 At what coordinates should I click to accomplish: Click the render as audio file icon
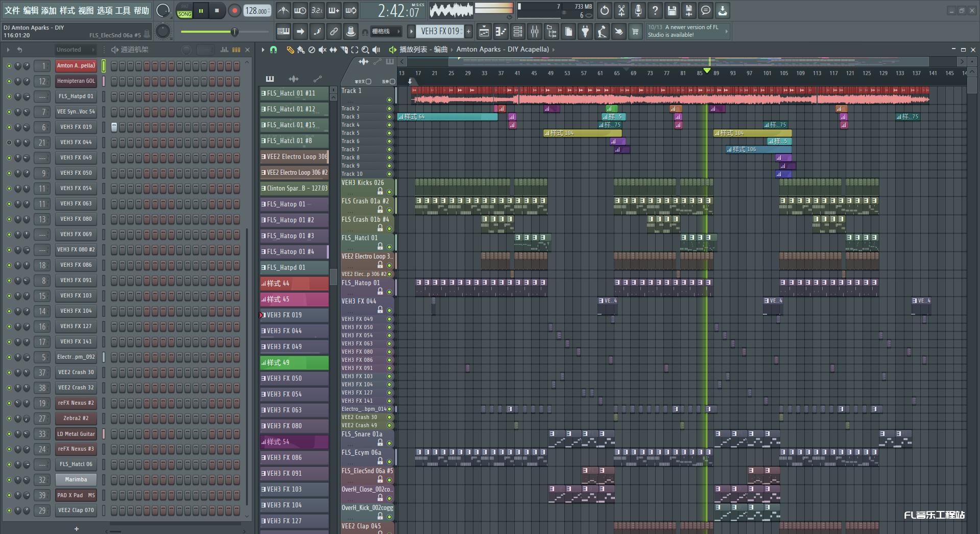688,10
